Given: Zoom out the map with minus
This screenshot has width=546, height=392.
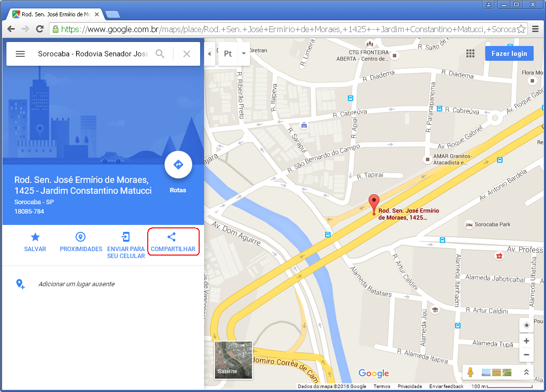Looking at the screenshot, I should pos(526,354).
